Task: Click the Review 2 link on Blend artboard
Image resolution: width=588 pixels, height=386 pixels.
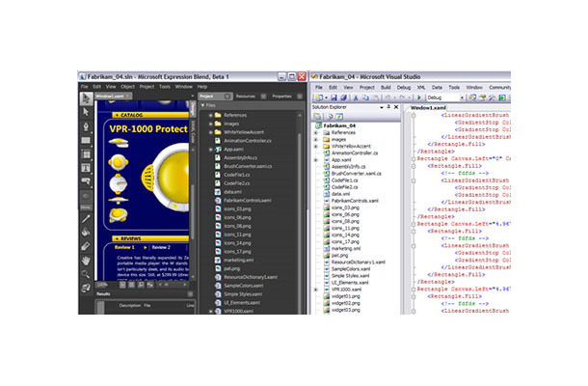Action: point(161,247)
